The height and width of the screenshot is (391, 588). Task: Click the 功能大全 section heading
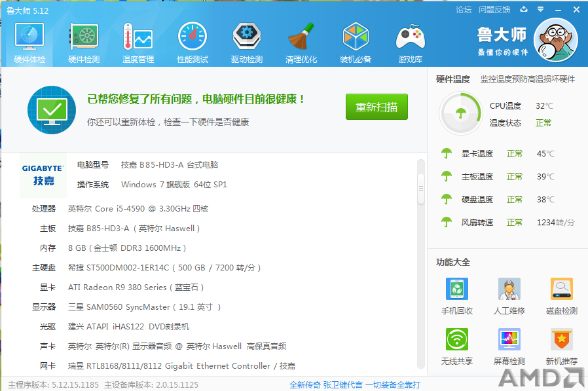[452, 262]
